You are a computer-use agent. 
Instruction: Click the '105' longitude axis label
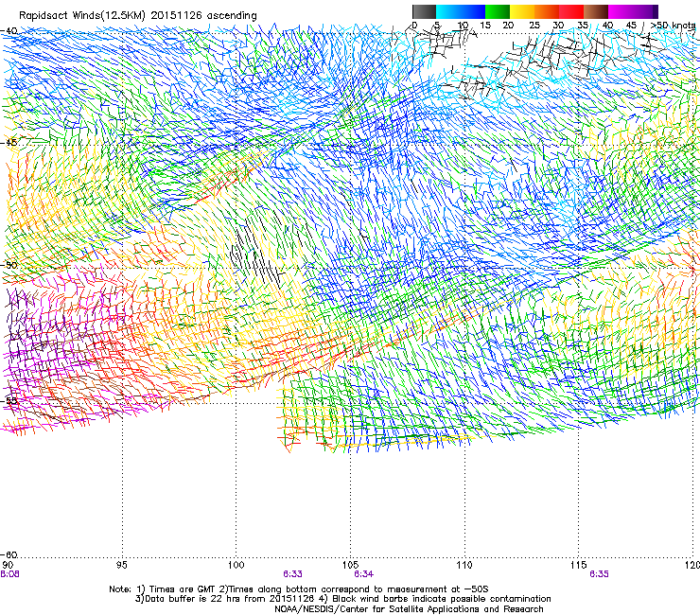(350, 566)
